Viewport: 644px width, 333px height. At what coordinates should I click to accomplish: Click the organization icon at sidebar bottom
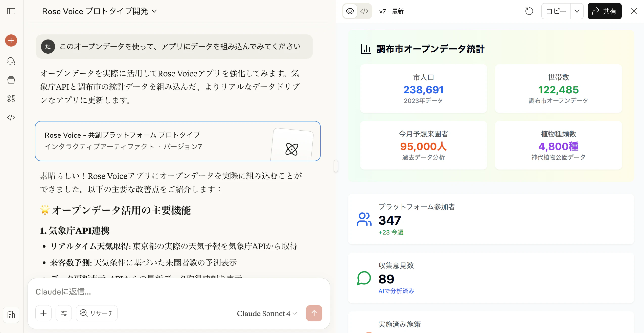(11, 315)
